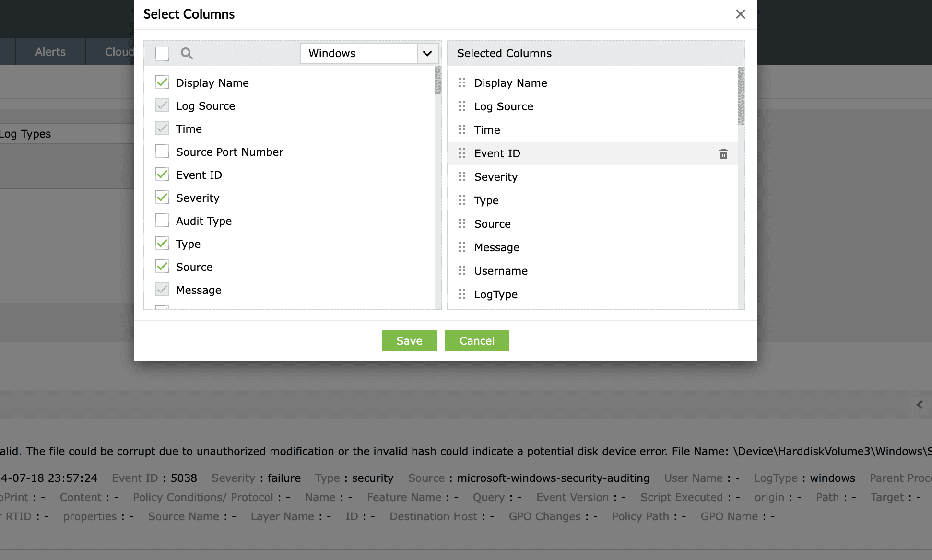Open the Windows log type dropdown

pos(369,53)
